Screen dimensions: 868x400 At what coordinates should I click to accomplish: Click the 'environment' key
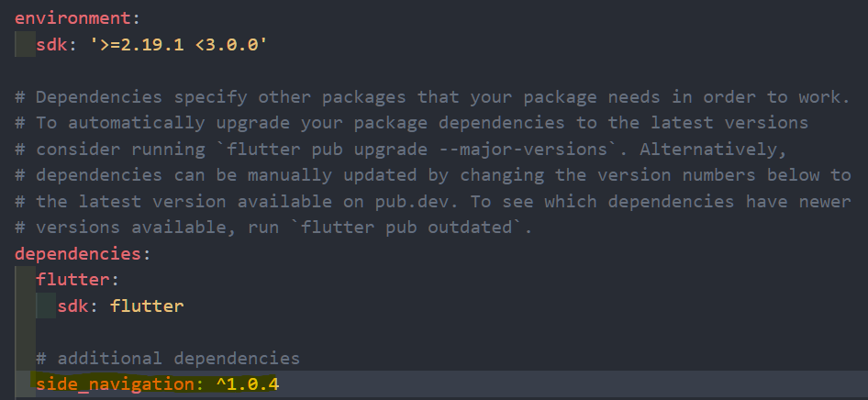(73, 18)
